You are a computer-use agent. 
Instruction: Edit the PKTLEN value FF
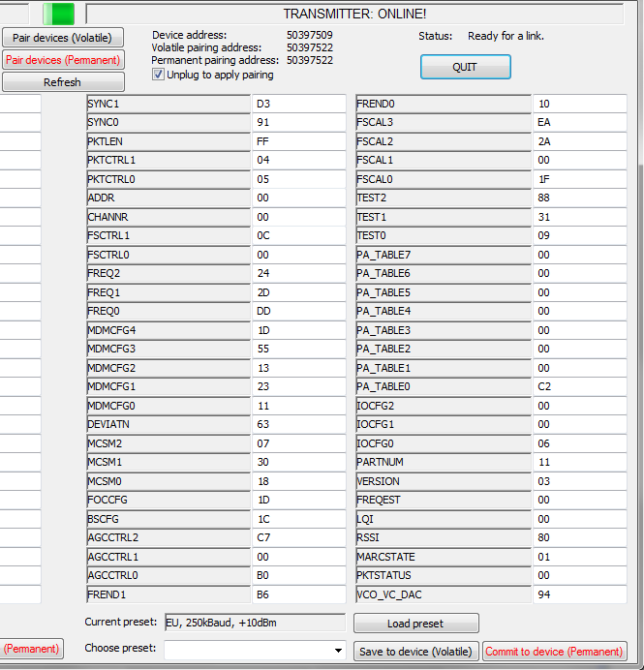pyautogui.click(x=298, y=141)
